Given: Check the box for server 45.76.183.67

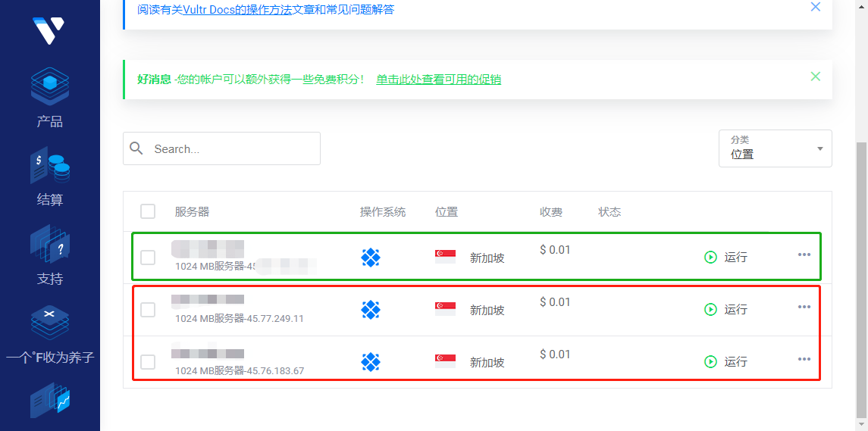Looking at the screenshot, I should (x=148, y=362).
